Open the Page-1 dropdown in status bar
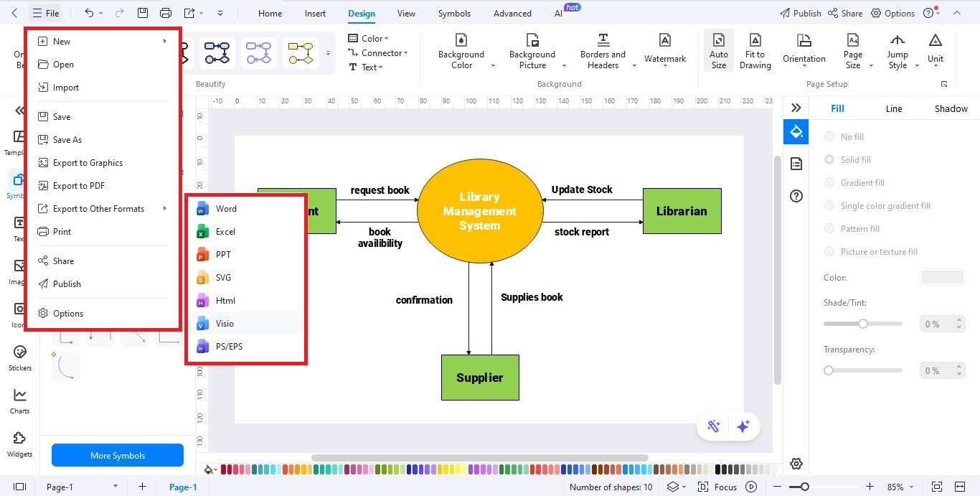 click(116, 487)
